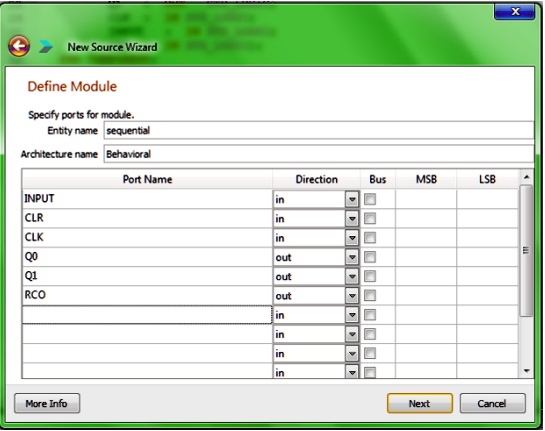
Task: Click the scroll down arrow of port table
Action: click(x=527, y=371)
